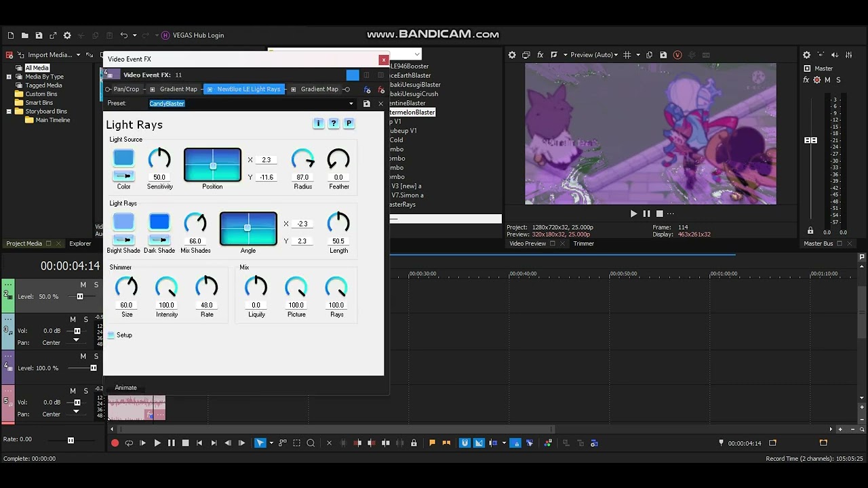
Task: Click the plugin chain fx add icon
Action: 368,89
